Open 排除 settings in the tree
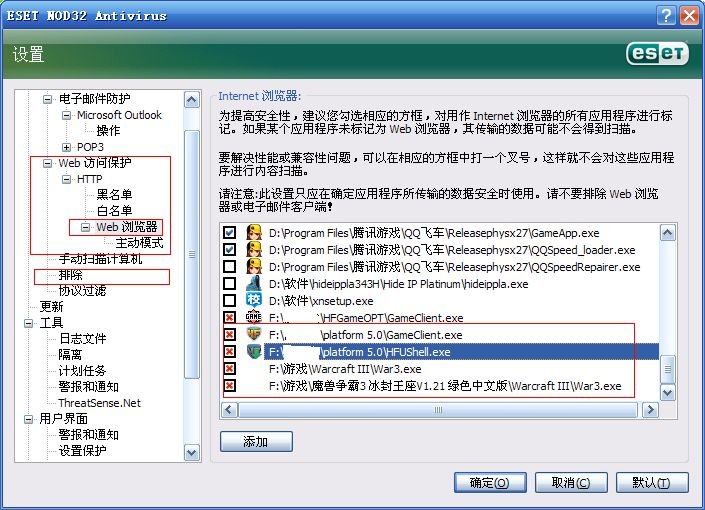705x510 pixels. [71, 275]
